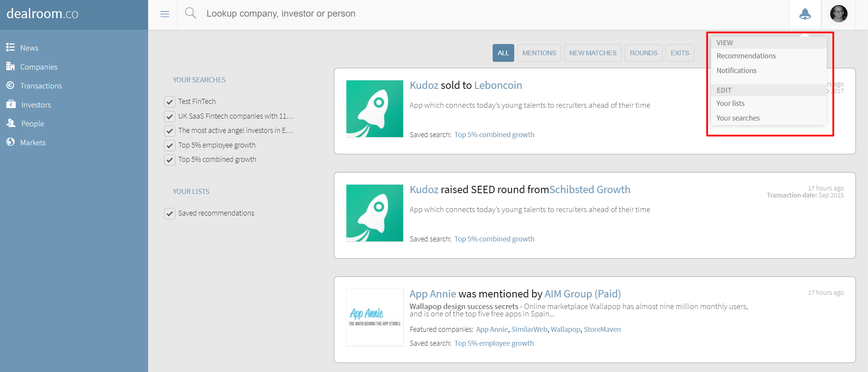Screen dimensions: 868x372
Task: Click the App Annie logo thumbnail
Action: point(375,318)
